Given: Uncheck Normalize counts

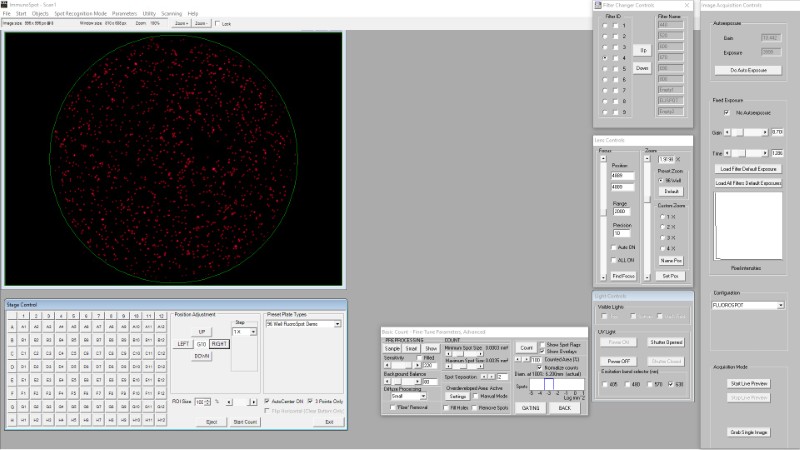Looking at the screenshot, I should pyautogui.click(x=541, y=369).
